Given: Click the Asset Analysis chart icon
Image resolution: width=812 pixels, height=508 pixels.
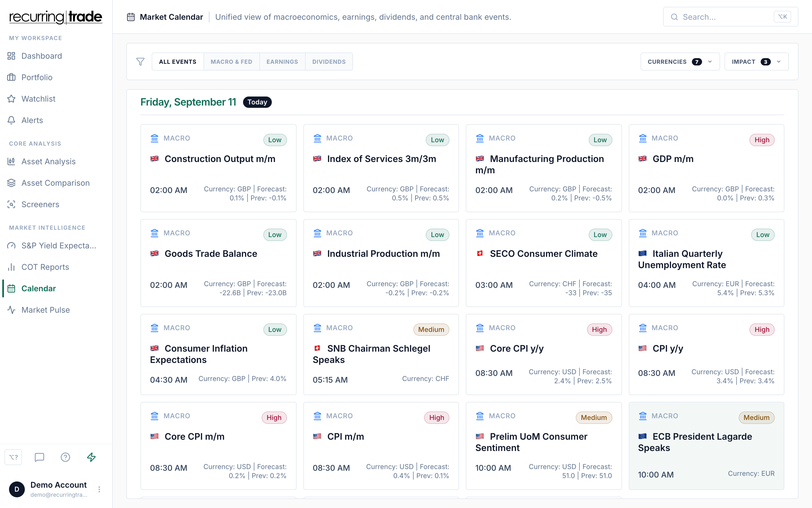Looking at the screenshot, I should (x=11, y=161).
